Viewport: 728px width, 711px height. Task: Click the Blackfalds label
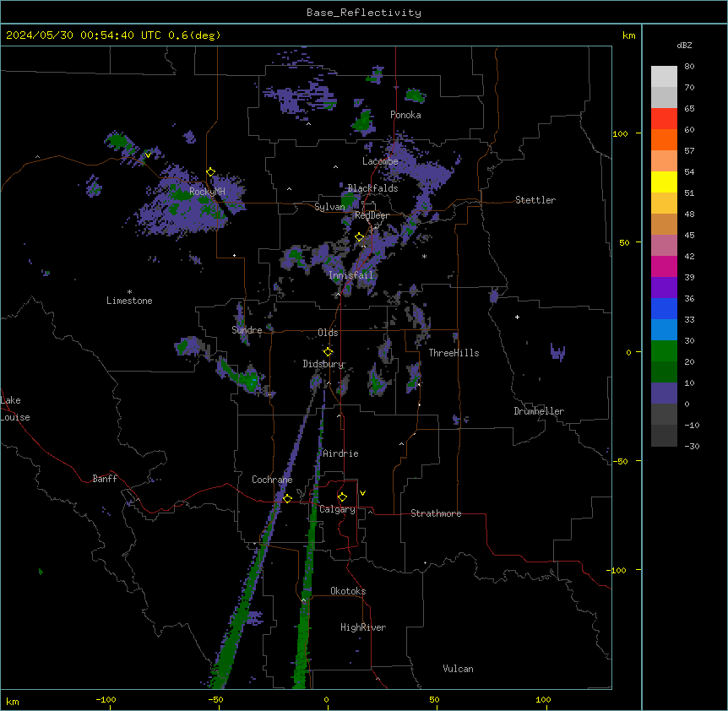click(x=372, y=188)
